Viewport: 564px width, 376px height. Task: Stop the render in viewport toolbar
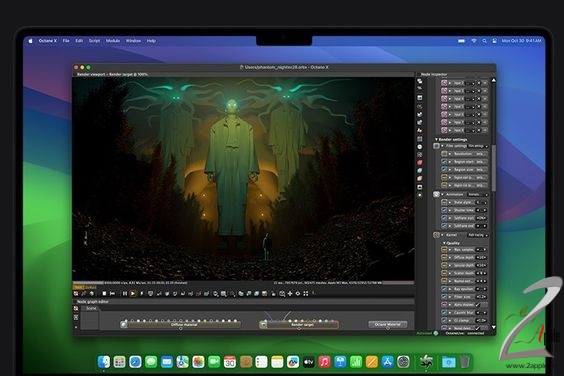104,294
